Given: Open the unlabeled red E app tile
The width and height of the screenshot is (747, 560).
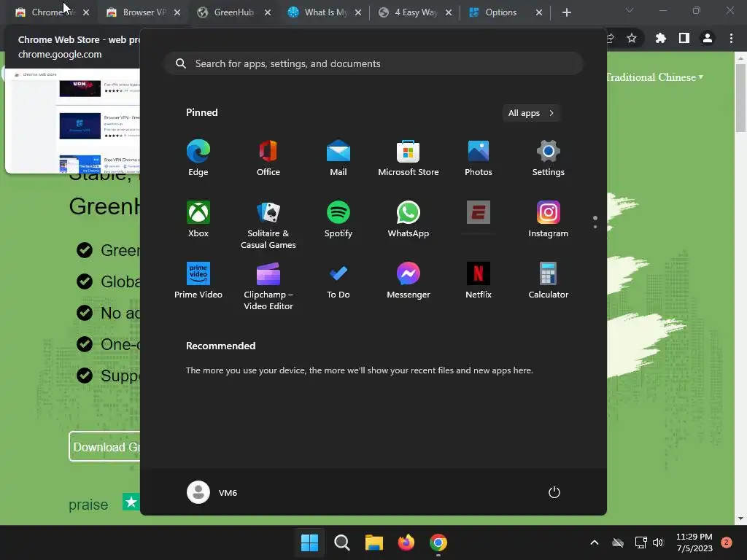Looking at the screenshot, I should coord(479,213).
